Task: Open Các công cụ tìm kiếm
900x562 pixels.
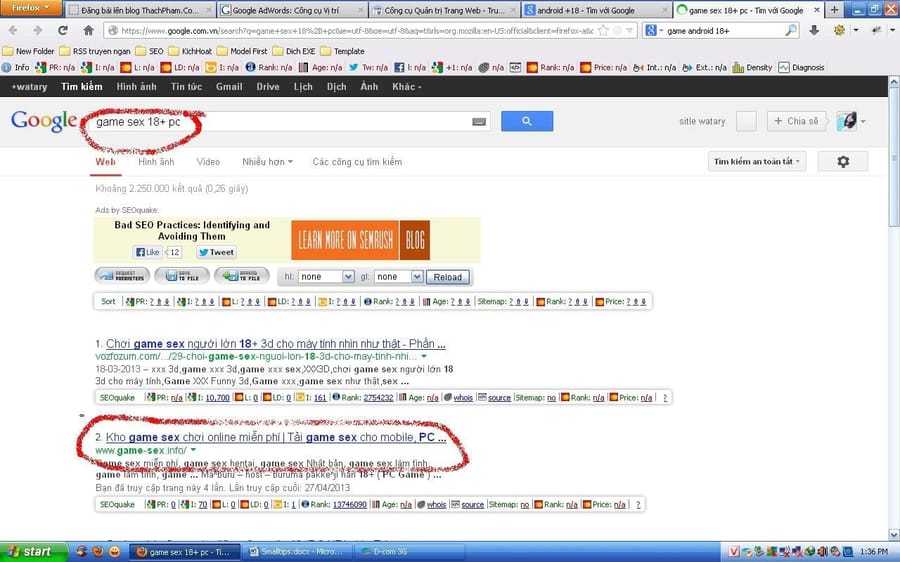Action: click(x=357, y=162)
